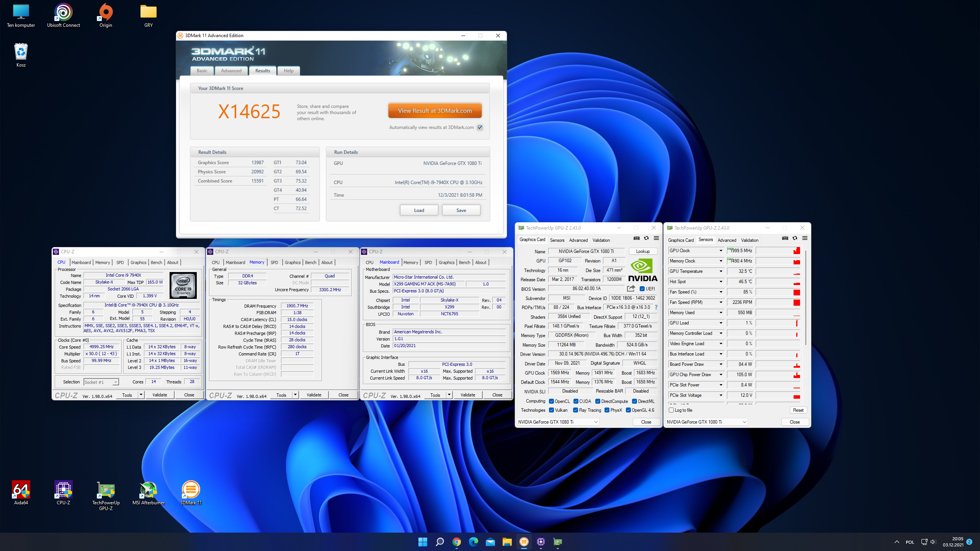Toggle the DirectML checkbox
This screenshot has width=980, height=551.
coord(634,401)
